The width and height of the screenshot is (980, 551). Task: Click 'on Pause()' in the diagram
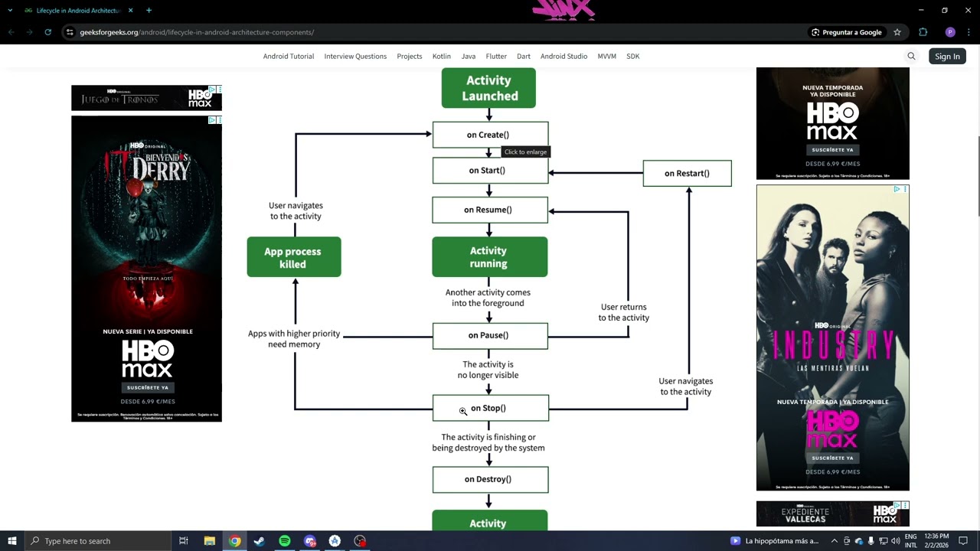coord(490,335)
